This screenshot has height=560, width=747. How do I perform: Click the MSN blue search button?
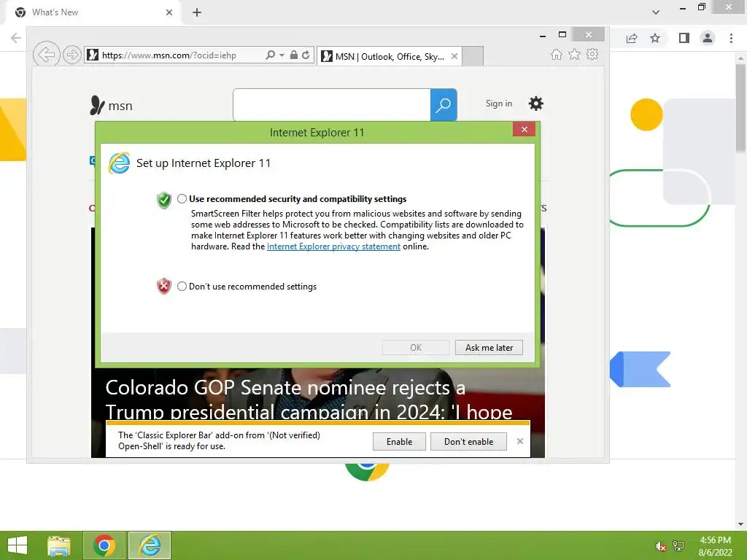pos(444,105)
